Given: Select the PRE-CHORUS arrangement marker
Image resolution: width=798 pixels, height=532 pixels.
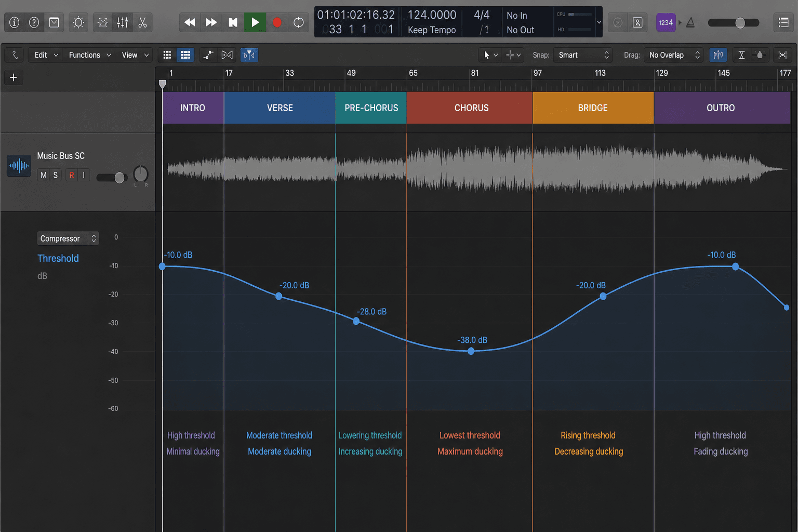Looking at the screenshot, I should click(371, 108).
